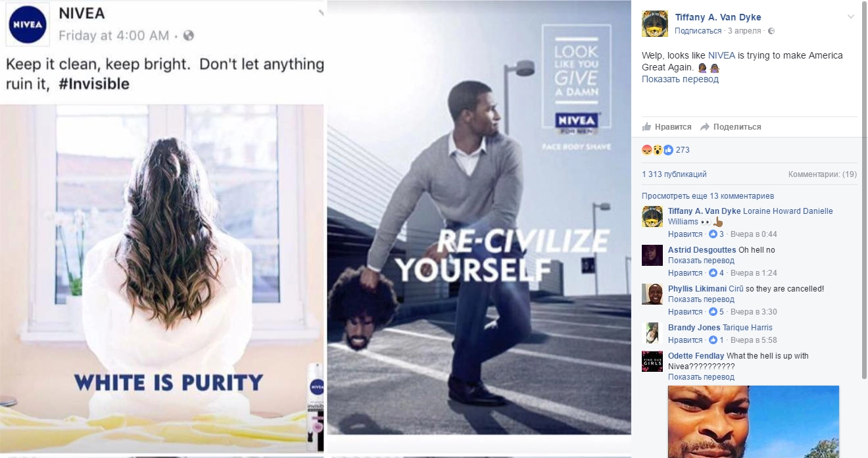Image resolution: width=868 pixels, height=458 pixels.
Task: Follow with the Подписаться link
Action: [698, 30]
